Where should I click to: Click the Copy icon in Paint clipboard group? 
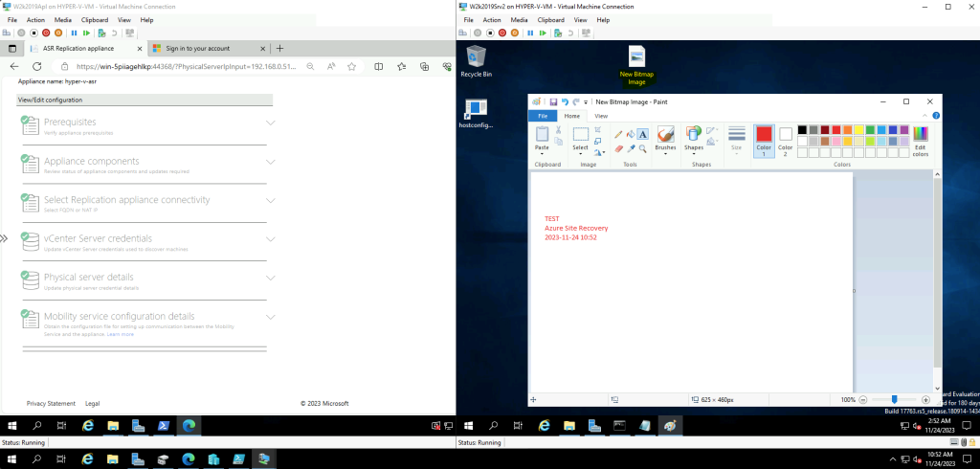558,142
